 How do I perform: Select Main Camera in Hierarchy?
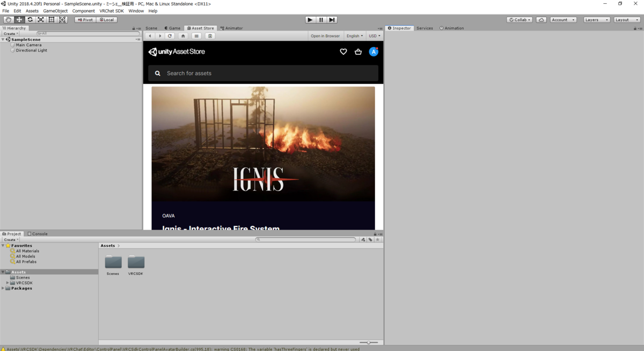coord(28,45)
